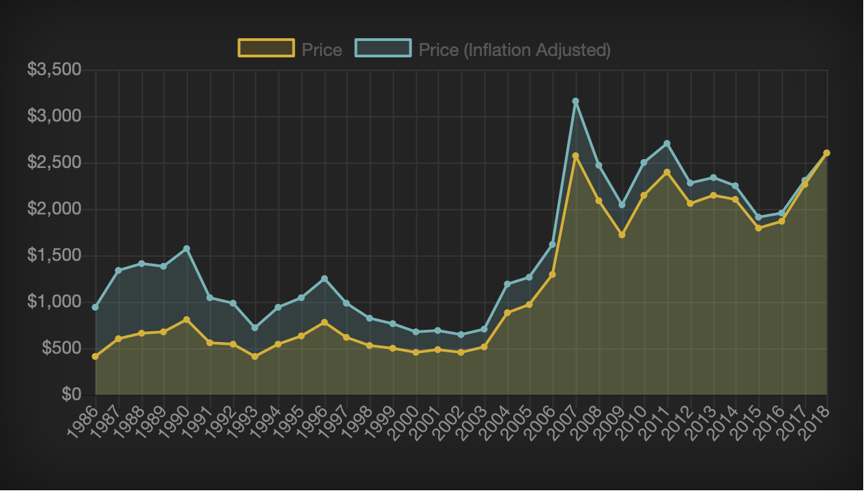Click the yellow Price point for 1993
This screenshot has height=493, width=868.
(x=256, y=356)
